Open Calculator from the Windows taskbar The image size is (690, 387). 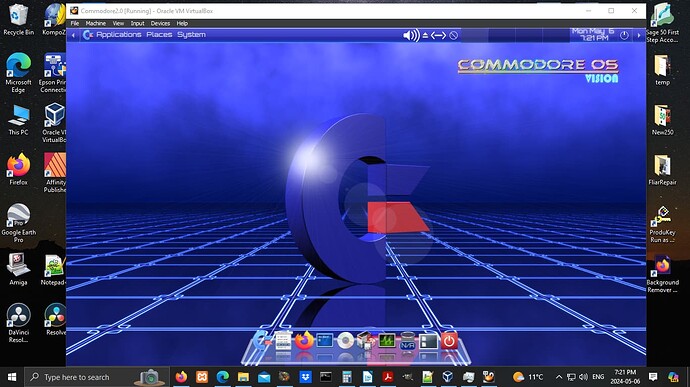[347, 377]
